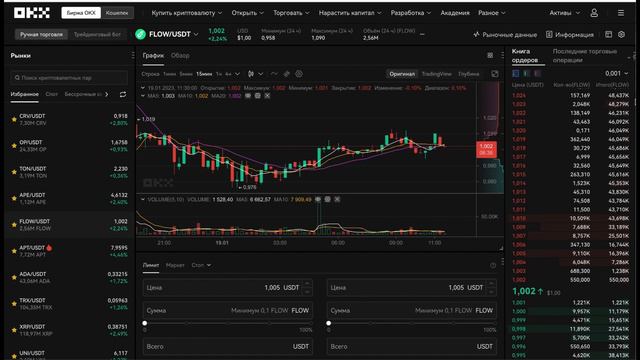
Task: Unfavorite TON/USDT star
Action: 14,172
